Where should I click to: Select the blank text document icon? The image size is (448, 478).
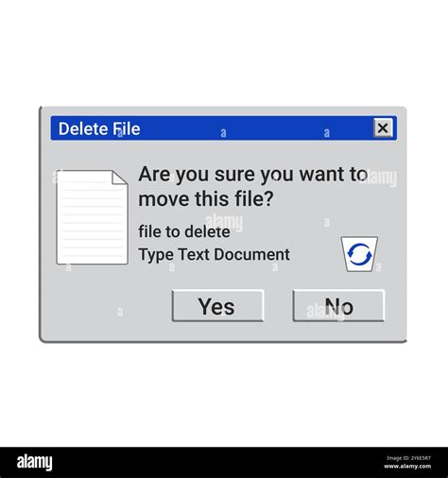tap(92, 217)
